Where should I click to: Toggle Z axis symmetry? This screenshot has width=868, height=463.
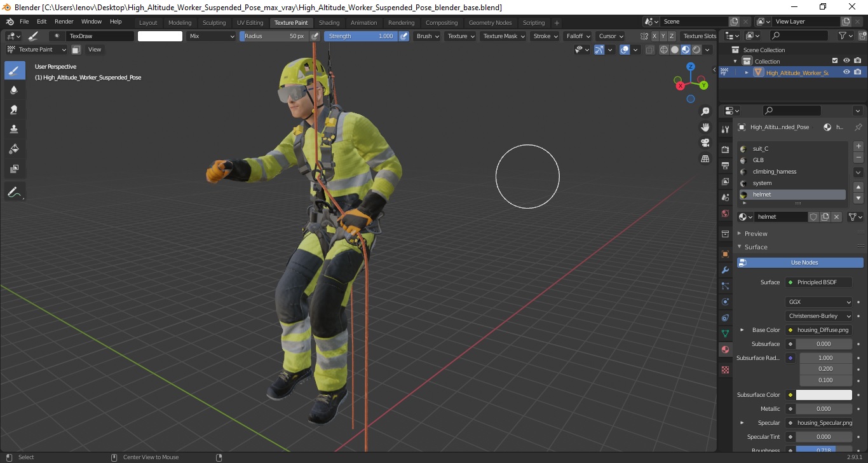(671, 36)
